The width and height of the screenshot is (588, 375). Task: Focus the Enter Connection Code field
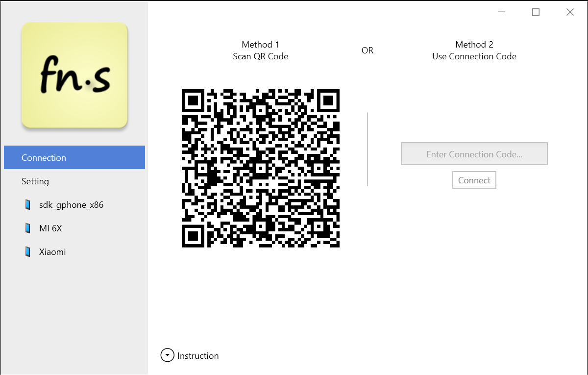tap(474, 154)
